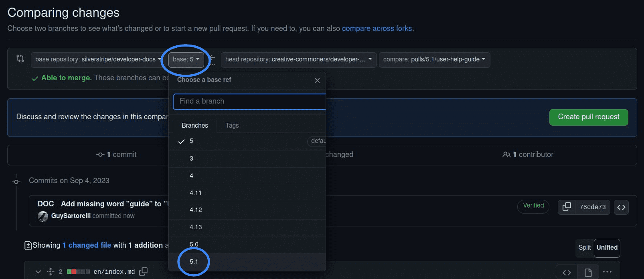
Task: Collapse the en/index.md file diff
Action: coord(38,272)
